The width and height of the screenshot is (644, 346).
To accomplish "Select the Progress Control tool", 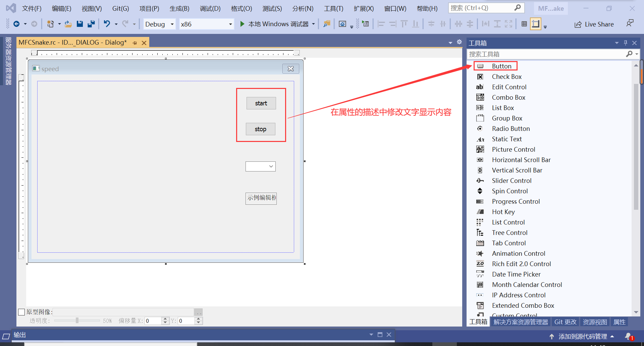I will (x=516, y=201).
